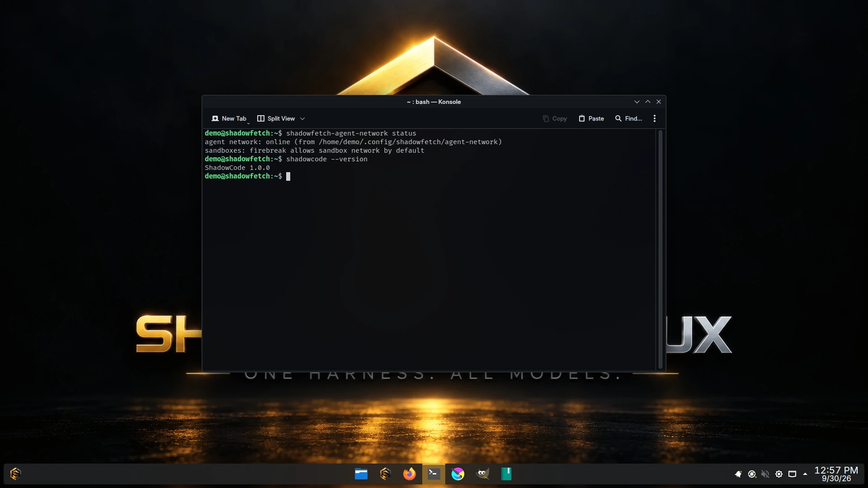Click the 'shadowfetch-agent-network status' command text

click(351, 133)
